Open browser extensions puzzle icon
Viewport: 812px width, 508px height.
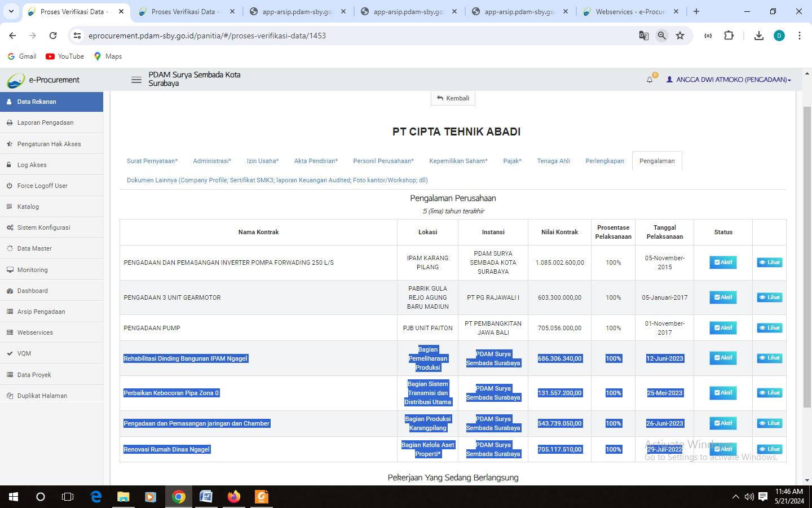click(x=729, y=36)
